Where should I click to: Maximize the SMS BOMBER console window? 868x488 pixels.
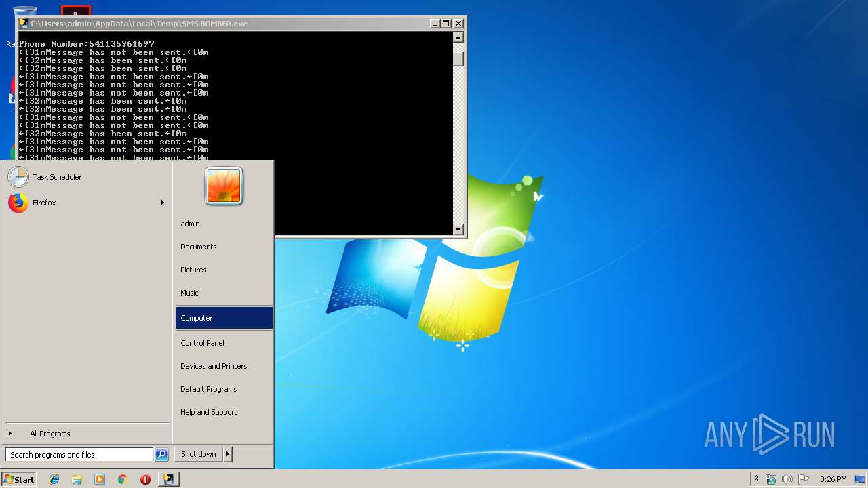tap(446, 23)
